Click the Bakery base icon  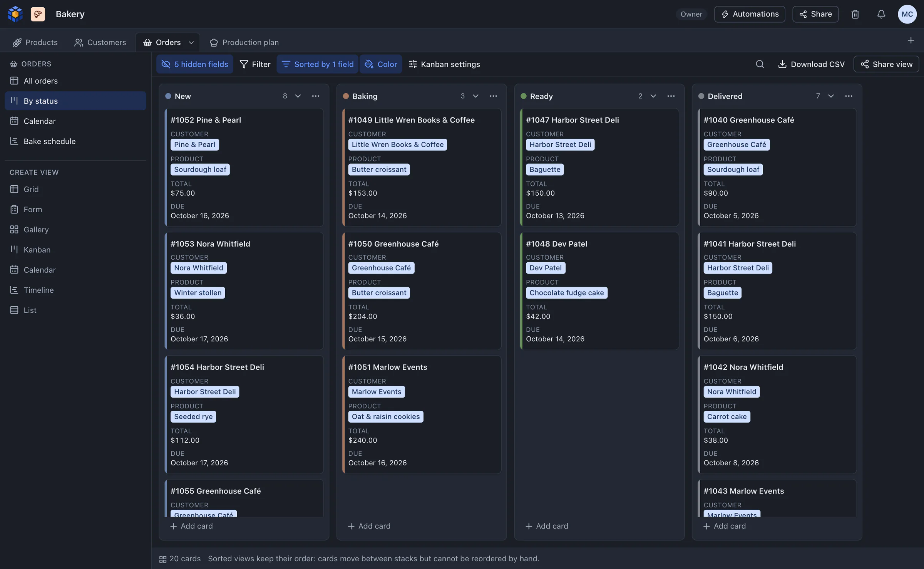(38, 14)
